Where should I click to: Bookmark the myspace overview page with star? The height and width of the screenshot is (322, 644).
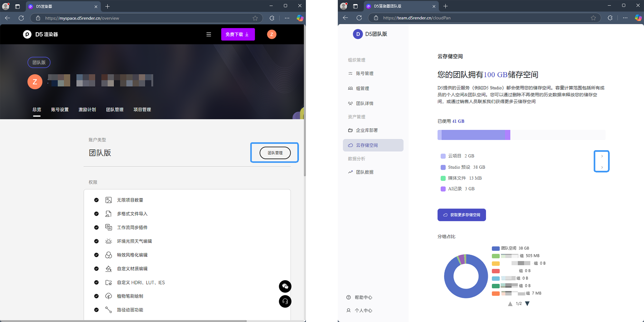255,18
